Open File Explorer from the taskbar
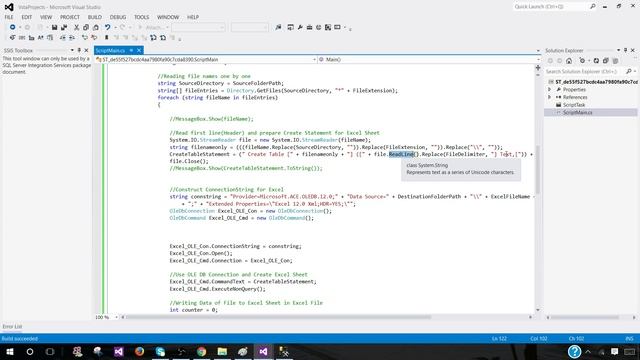The height and width of the screenshot is (360, 640). 222,351
